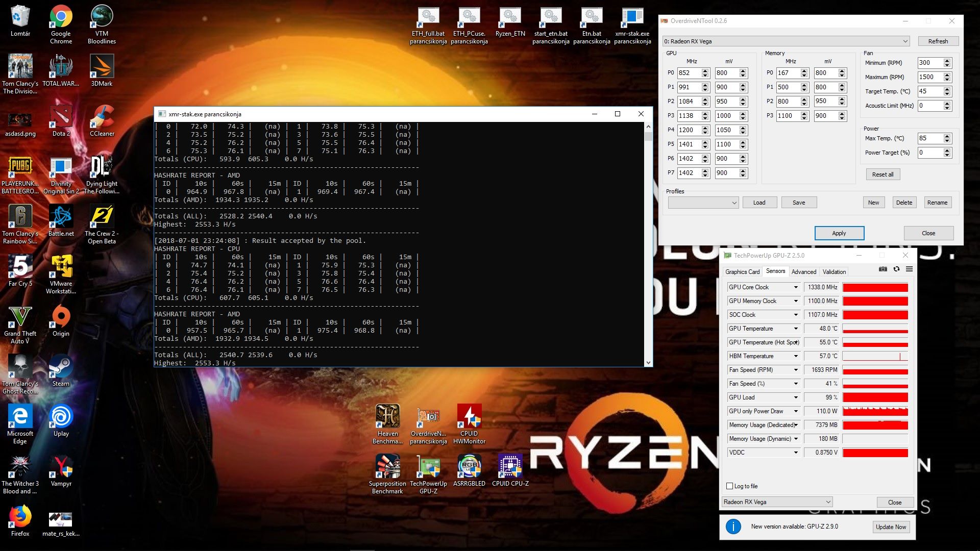Click Memory P3 MHz field showing 1100
Image resolution: width=980 pixels, height=551 pixels.
pyautogui.click(x=788, y=116)
